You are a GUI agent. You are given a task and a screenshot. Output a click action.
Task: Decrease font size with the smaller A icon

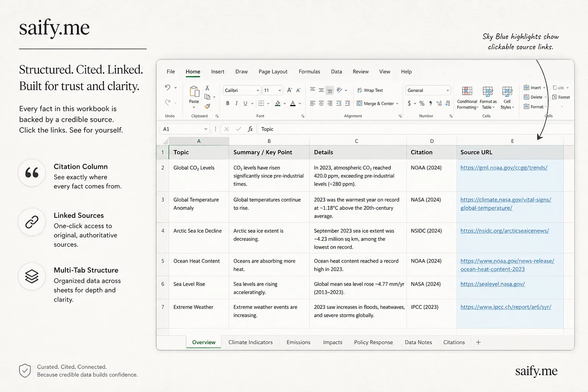(x=299, y=90)
